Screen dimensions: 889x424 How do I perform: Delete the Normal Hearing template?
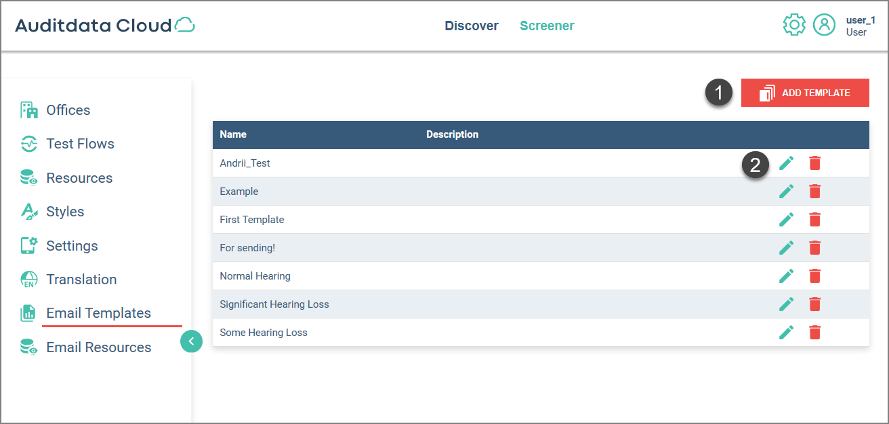pyautogui.click(x=815, y=276)
